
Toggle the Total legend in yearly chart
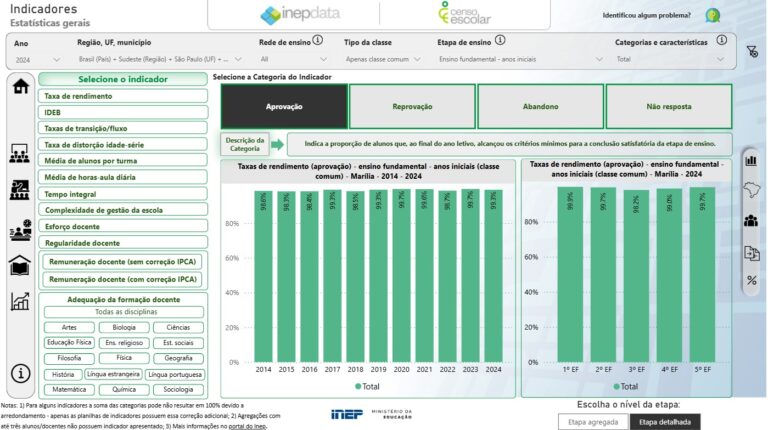click(x=366, y=386)
